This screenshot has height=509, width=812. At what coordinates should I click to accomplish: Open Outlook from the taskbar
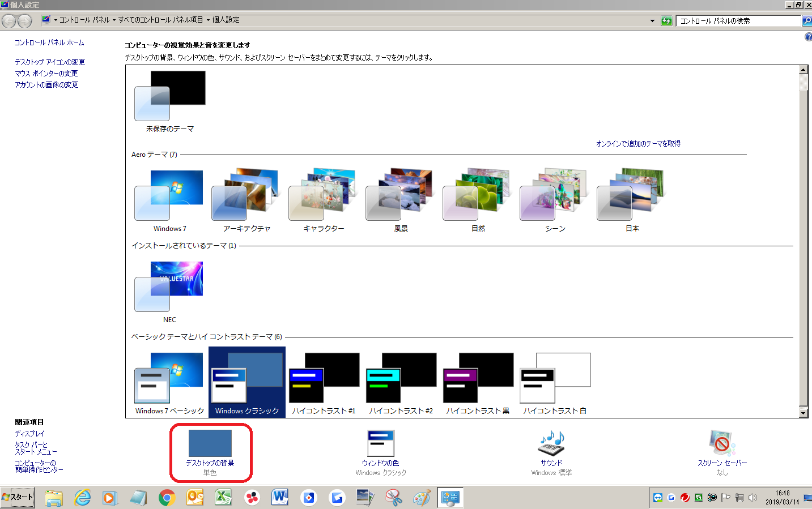(195, 498)
